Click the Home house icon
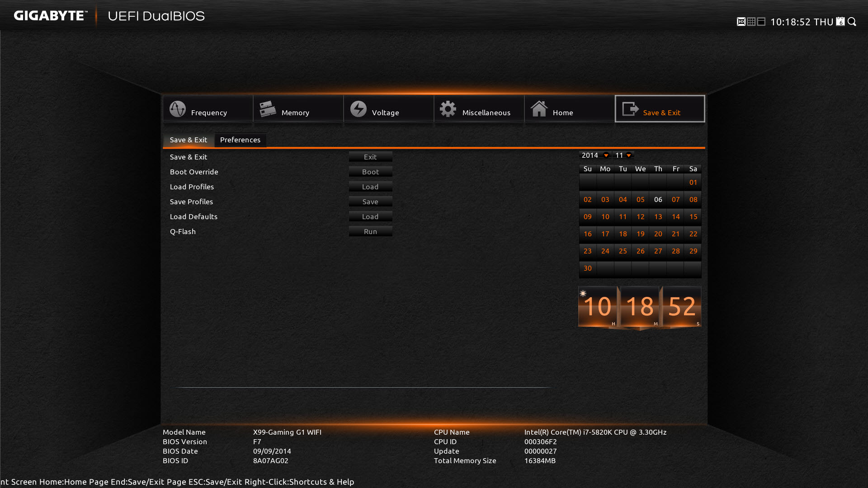The image size is (868, 488). 539,108
